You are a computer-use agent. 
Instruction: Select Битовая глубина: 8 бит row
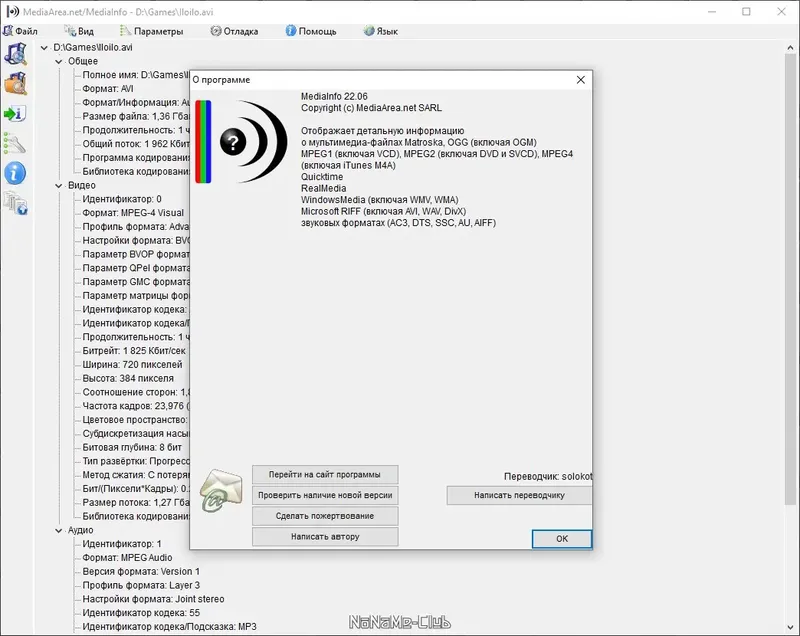(x=132, y=447)
